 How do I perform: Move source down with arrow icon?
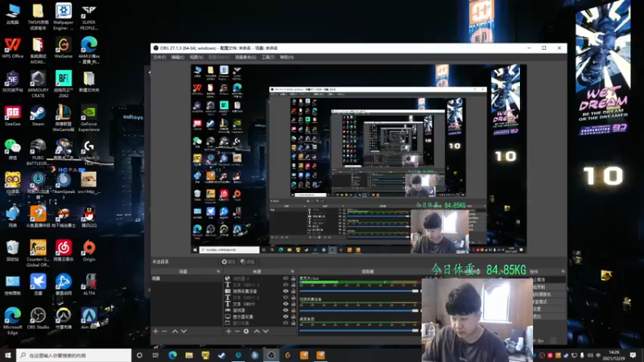tap(266, 331)
